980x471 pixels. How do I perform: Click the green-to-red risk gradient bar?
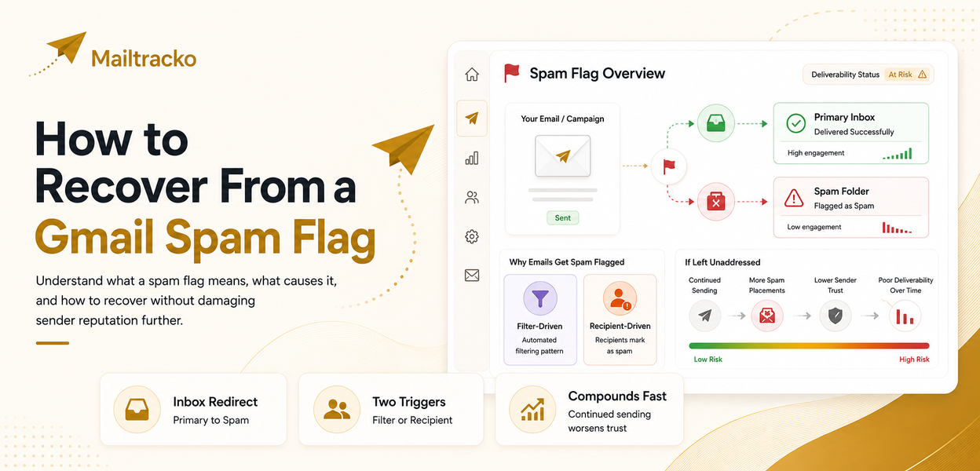[809, 345]
